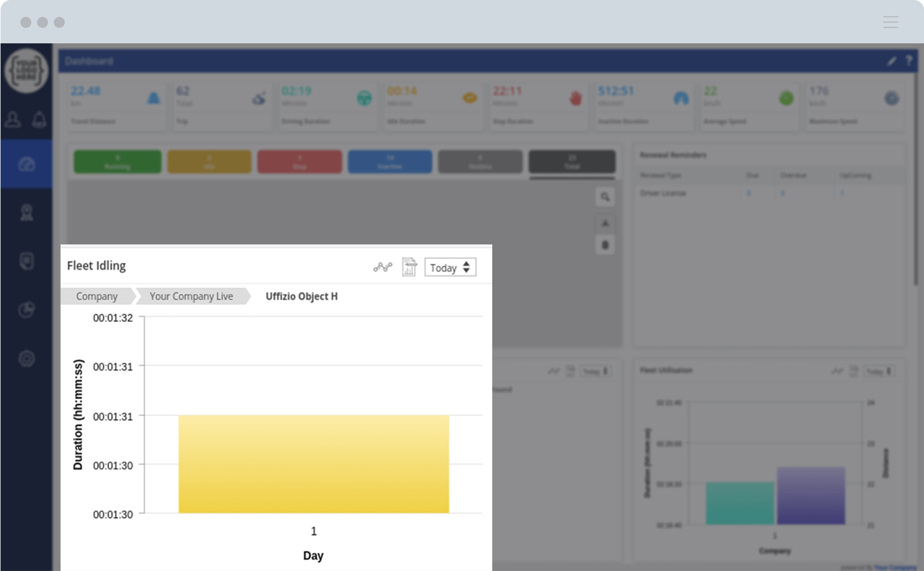Click the yellow idling duration bar

313,464
